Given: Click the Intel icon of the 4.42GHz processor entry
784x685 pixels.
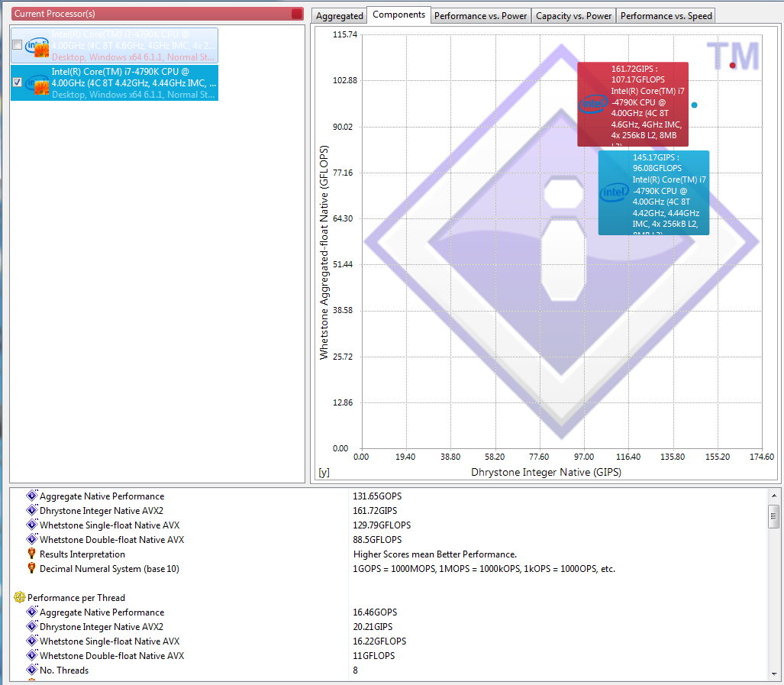Looking at the screenshot, I should (37, 83).
